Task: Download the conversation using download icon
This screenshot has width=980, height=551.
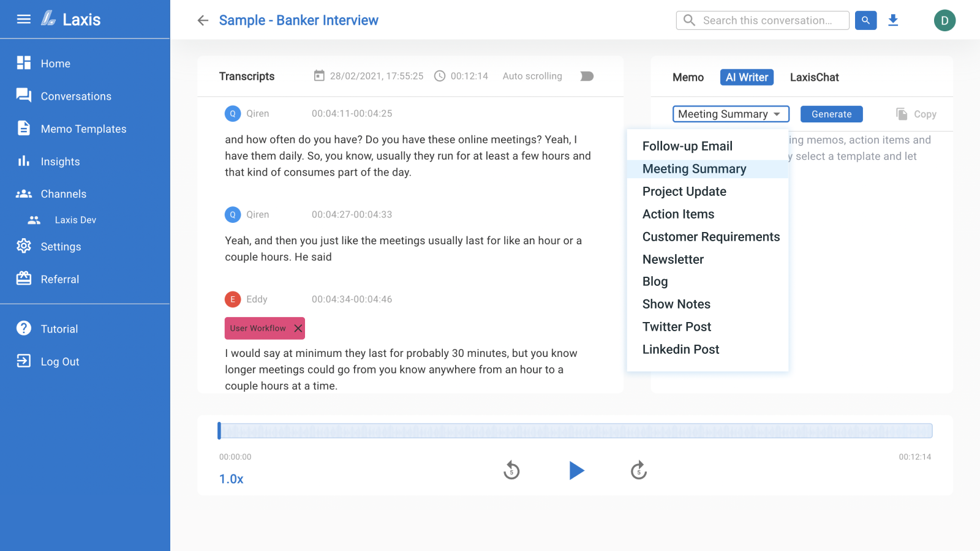Action: tap(893, 20)
